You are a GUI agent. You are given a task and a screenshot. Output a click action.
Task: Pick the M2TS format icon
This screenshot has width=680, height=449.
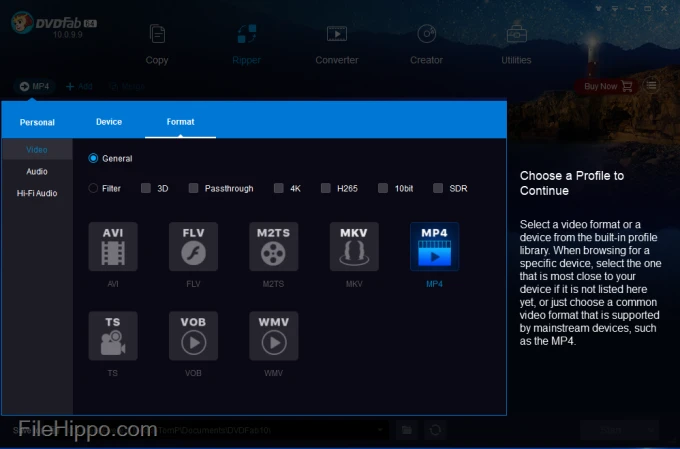pyautogui.click(x=274, y=246)
